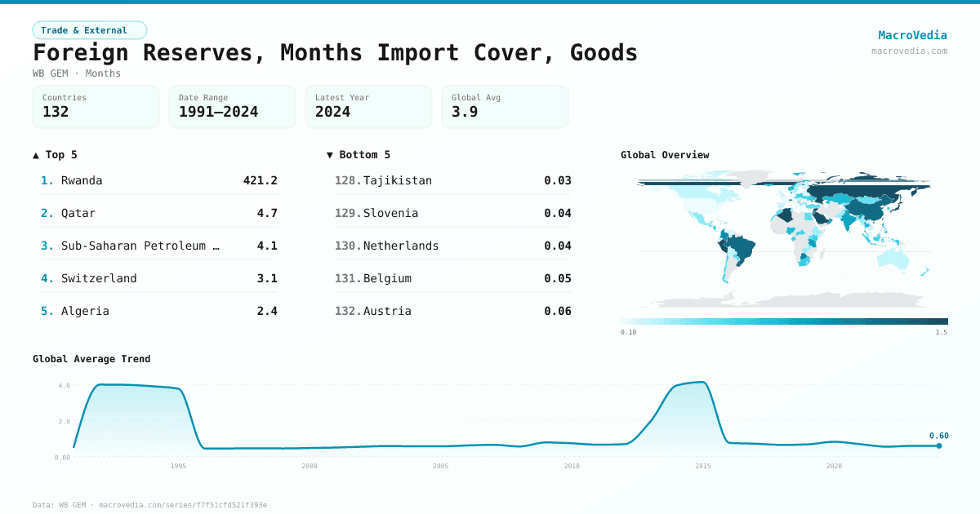Toggle the Latest Year 2024 card

(x=368, y=106)
